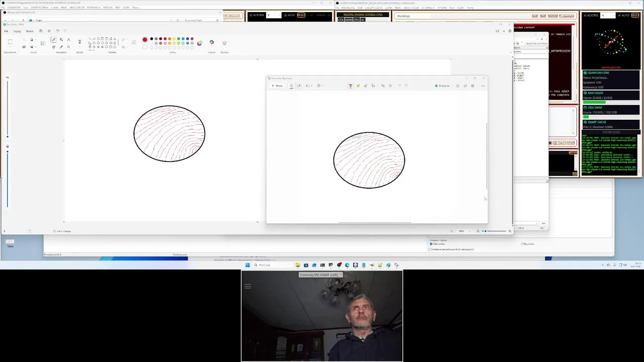Viewport: 644px width, 362px height.
Task: Select the eraser in Snipping Tool
Action: 365,86
